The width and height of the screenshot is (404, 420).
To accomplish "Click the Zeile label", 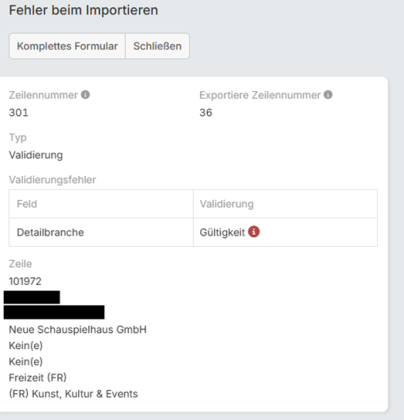I will pyautogui.click(x=20, y=264).
